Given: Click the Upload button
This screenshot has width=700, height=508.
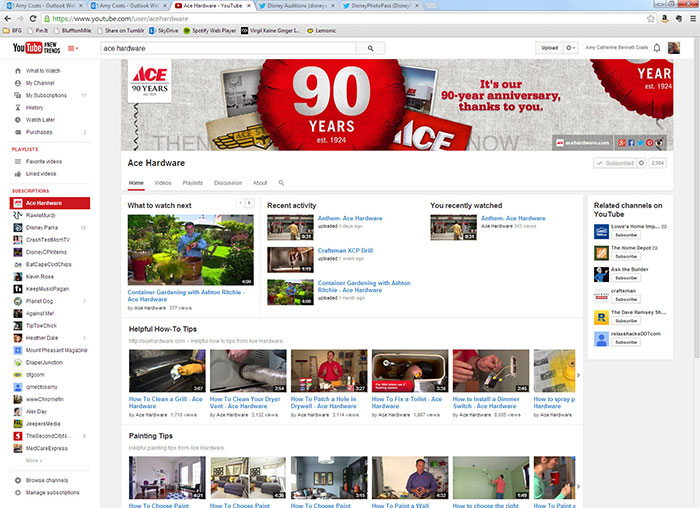Looking at the screenshot, I should 549,48.
